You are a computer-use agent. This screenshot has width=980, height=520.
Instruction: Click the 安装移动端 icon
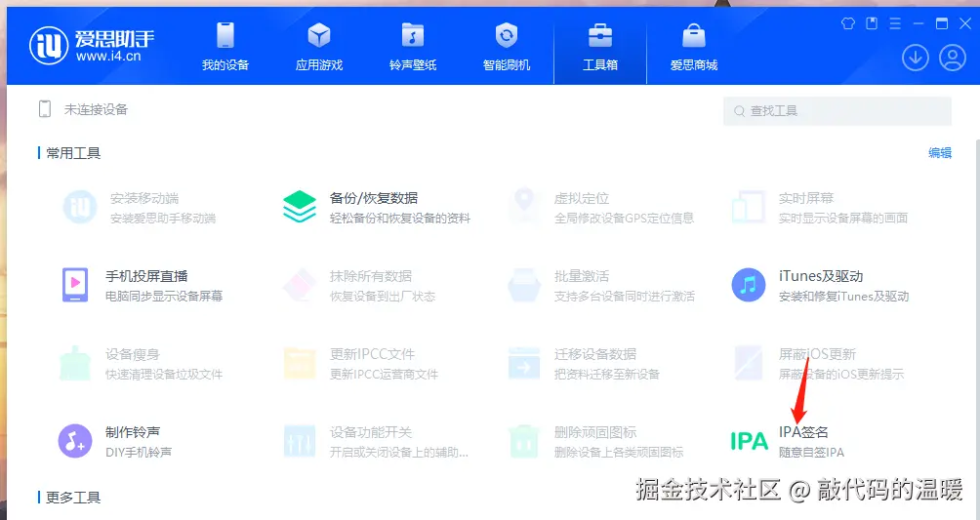pos(80,207)
